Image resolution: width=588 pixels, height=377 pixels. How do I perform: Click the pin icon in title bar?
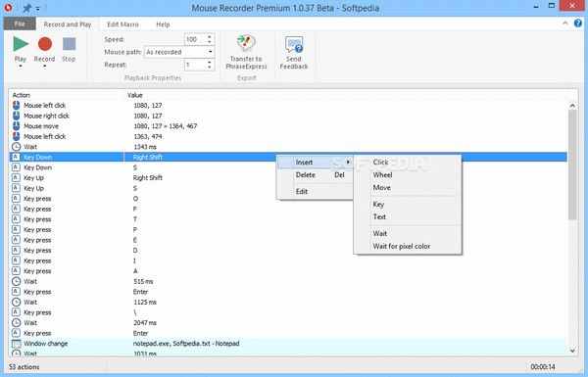[27, 8]
